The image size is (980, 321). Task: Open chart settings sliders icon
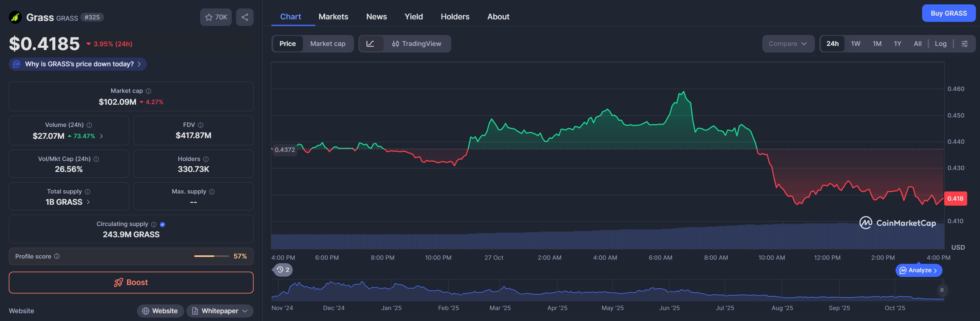(x=964, y=44)
